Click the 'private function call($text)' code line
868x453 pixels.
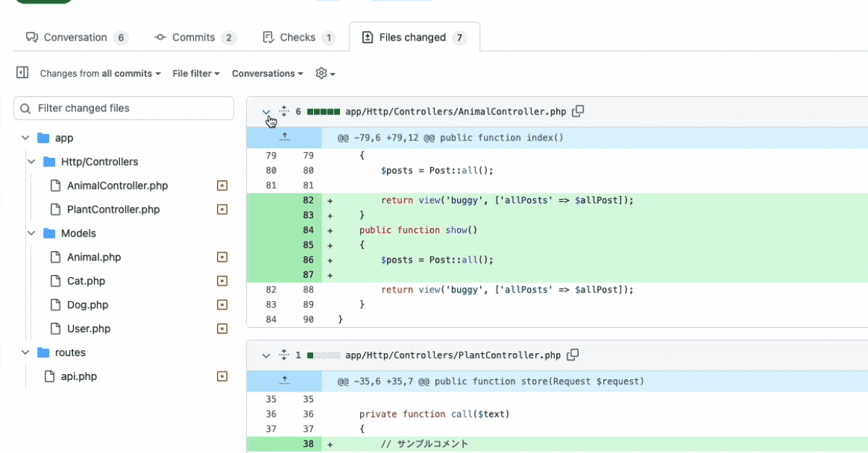(435, 415)
